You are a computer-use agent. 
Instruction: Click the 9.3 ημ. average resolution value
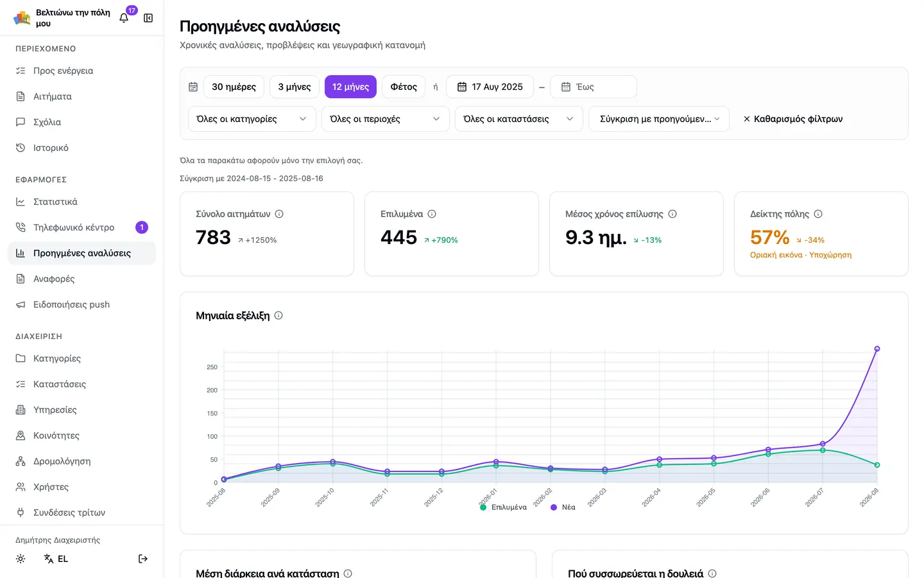pos(595,238)
